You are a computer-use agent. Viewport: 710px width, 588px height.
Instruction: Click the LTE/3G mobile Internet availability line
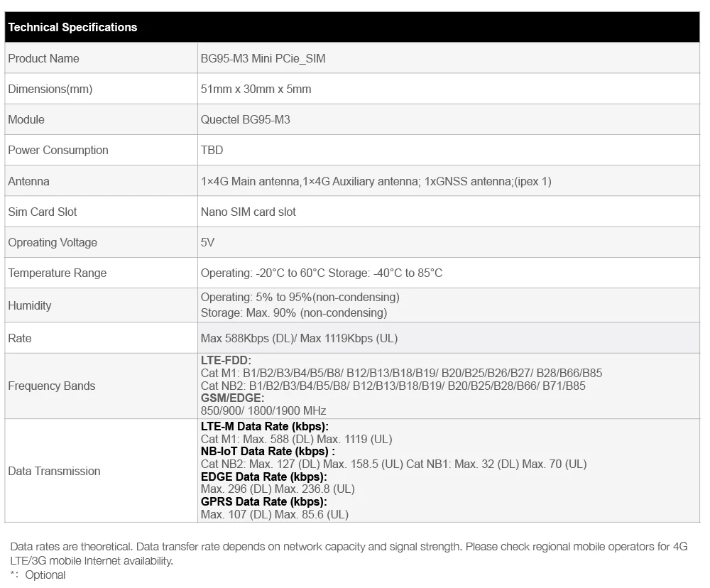click(x=92, y=561)
